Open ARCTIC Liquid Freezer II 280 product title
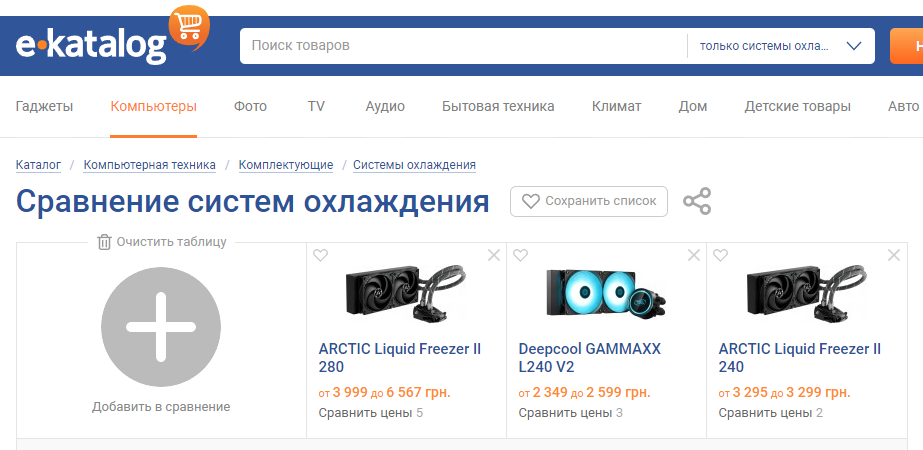Viewport: 923px width, 450px height. [x=400, y=358]
